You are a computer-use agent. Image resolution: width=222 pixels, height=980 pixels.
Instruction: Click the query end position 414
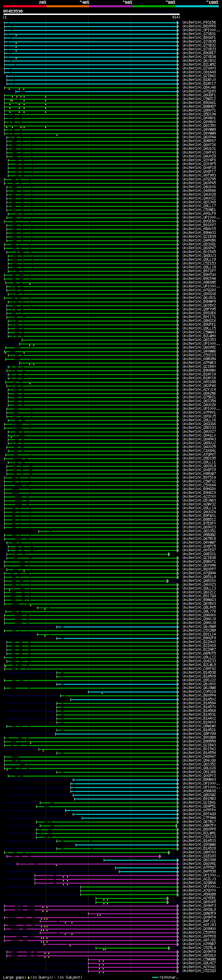[x=175, y=17]
